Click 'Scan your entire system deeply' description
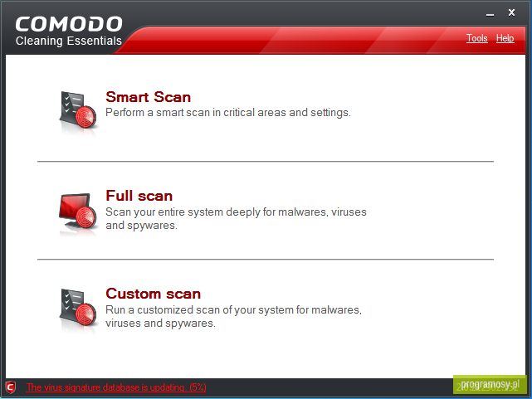Viewport: 532px width, 399px height. (236, 218)
